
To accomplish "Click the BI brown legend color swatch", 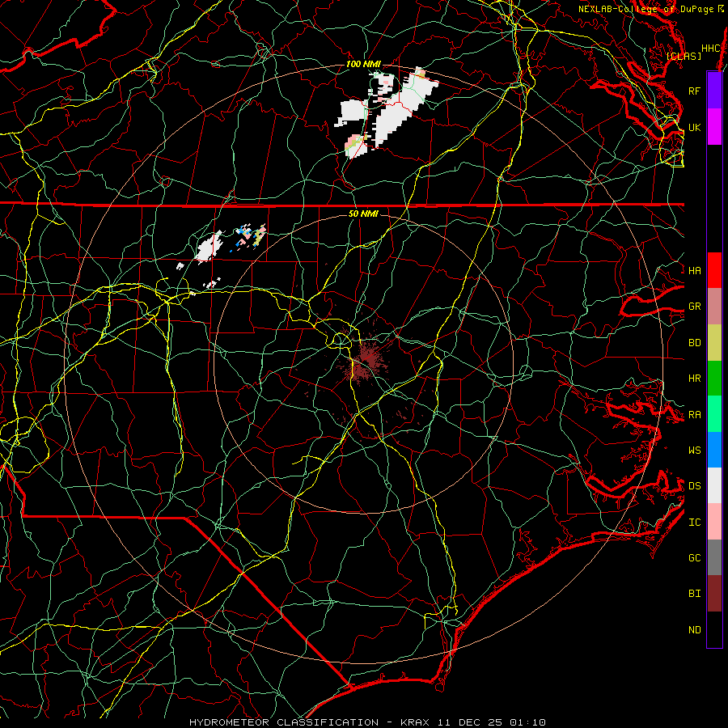I will tap(714, 594).
